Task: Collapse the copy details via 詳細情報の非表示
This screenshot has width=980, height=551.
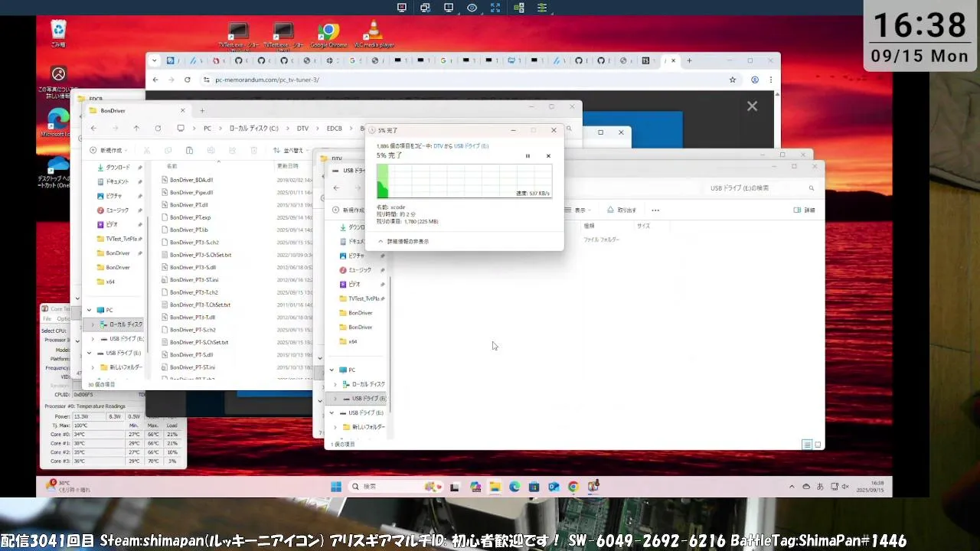Action: [x=403, y=241]
